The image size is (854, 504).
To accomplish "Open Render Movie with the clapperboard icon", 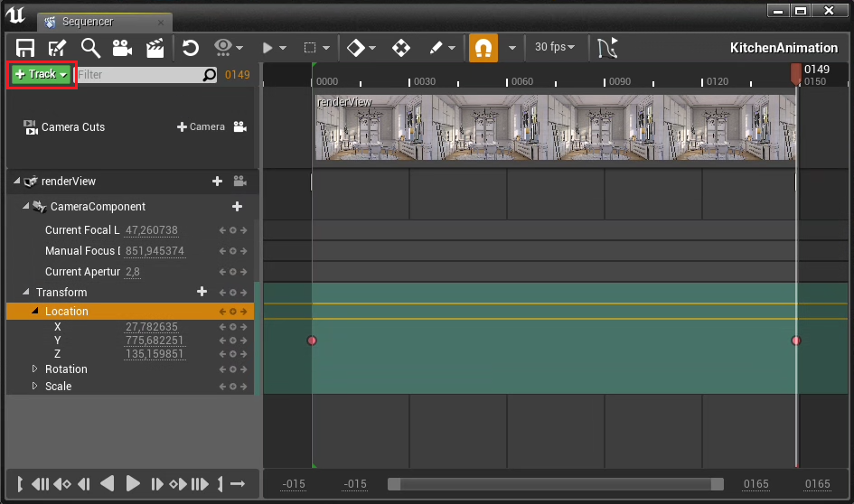I will pyautogui.click(x=155, y=48).
